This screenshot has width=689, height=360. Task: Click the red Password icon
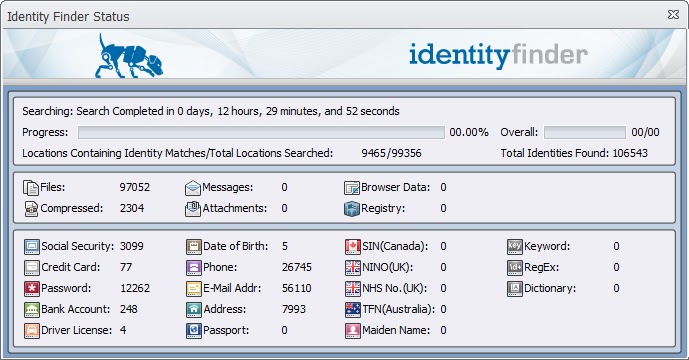pos(32,288)
